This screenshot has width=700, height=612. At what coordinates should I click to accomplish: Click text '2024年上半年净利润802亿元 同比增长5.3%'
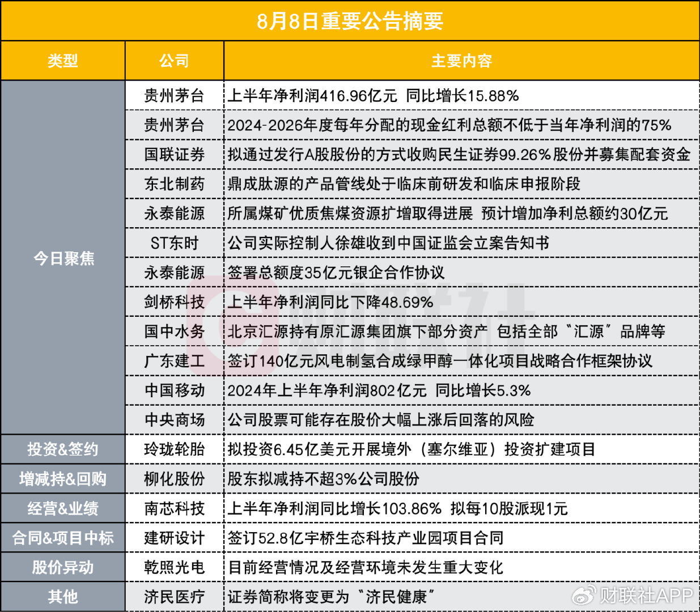coord(379,390)
